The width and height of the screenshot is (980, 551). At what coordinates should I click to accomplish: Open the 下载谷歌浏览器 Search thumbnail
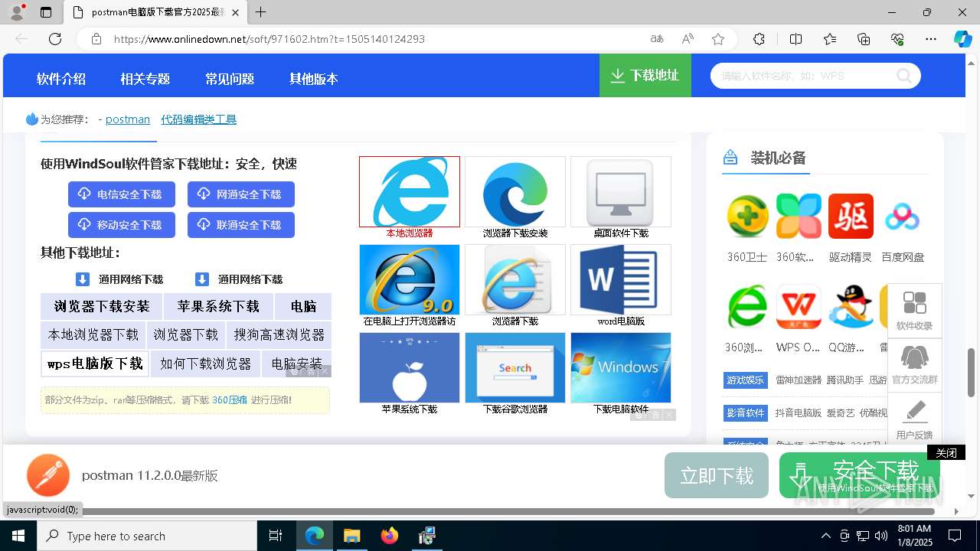(x=515, y=368)
